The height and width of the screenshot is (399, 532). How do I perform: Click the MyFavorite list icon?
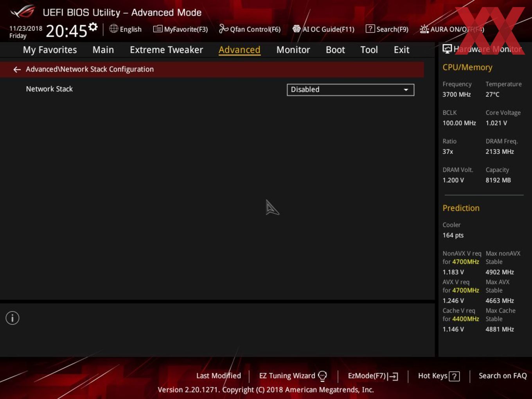click(157, 29)
